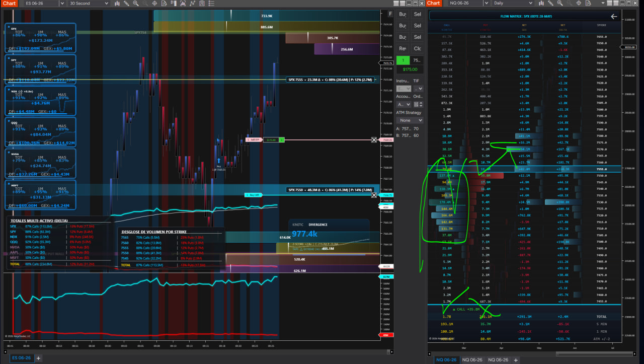Zoom in using magnifier on NQ chart toolbar
Screen dimensions: 644x364
click(x=559, y=4)
